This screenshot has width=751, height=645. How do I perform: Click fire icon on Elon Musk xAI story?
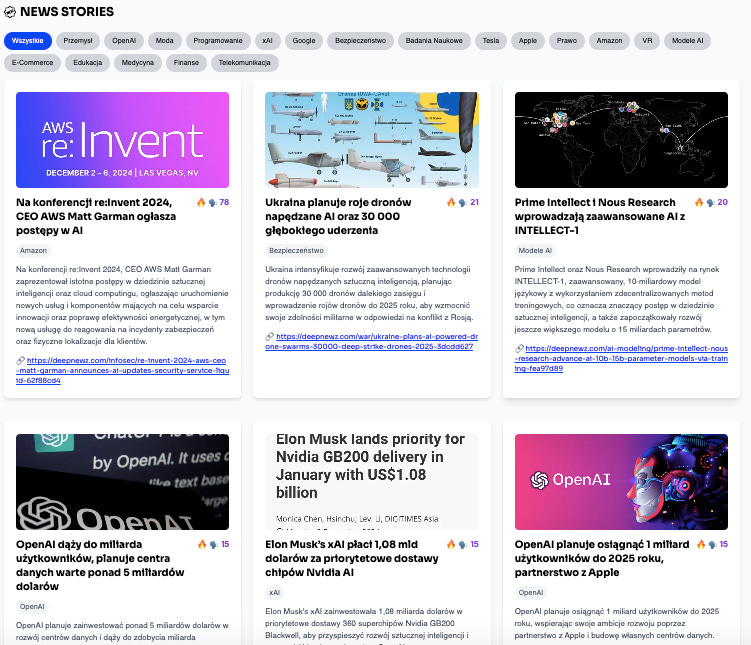451,544
